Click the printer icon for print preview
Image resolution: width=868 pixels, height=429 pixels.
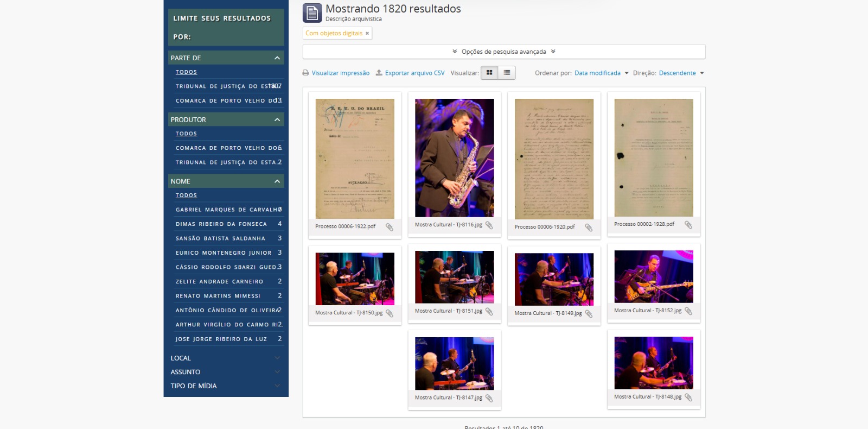(x=306, y=73)
